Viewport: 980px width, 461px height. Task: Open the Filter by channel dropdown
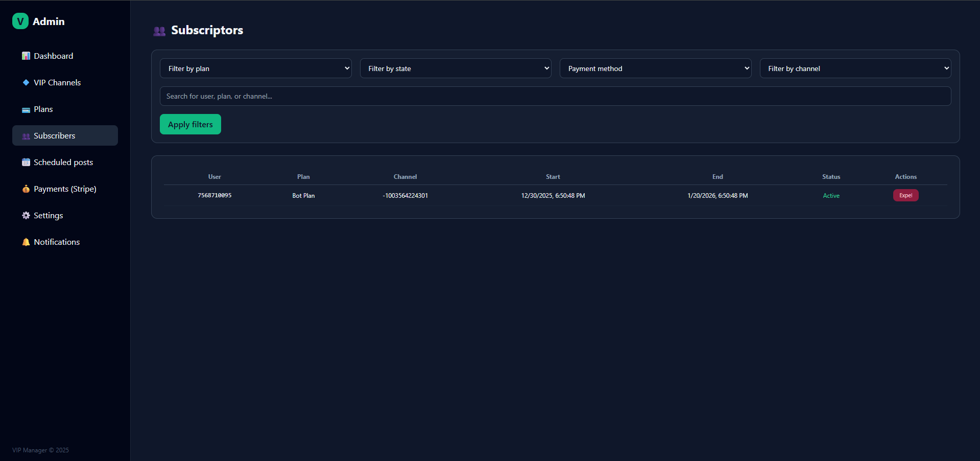(855, 68)
